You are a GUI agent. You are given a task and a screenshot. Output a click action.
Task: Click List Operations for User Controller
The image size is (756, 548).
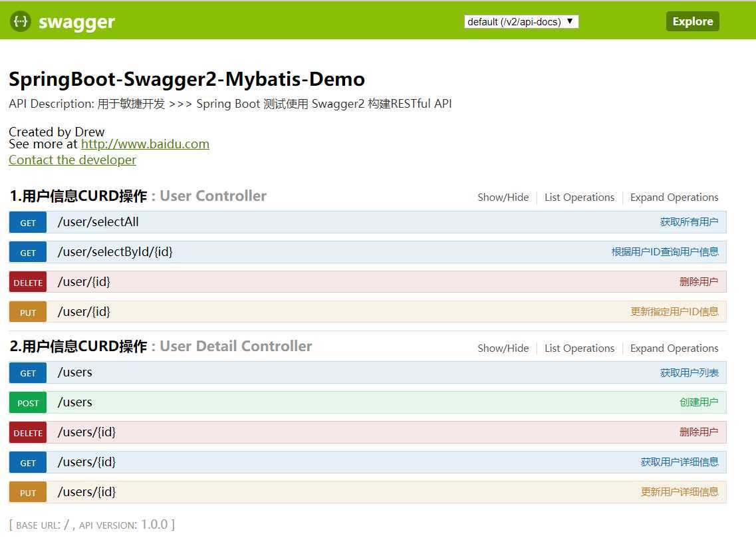pyautogui.click(x=580, y=198)
